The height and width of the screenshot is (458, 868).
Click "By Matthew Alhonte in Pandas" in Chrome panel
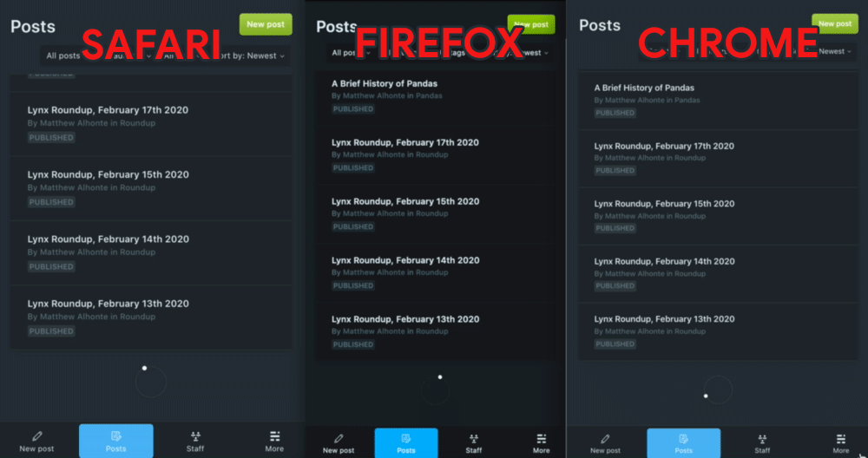[648, 100]
